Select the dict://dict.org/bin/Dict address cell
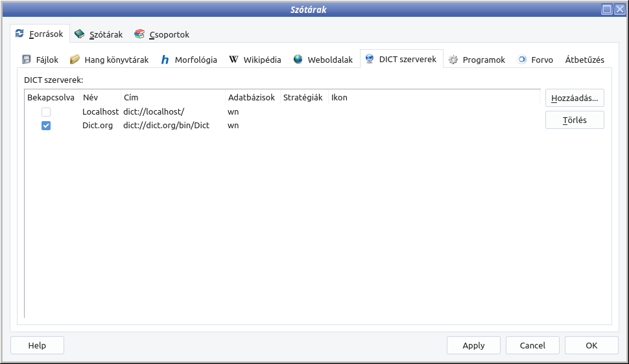 click(167, 126)
